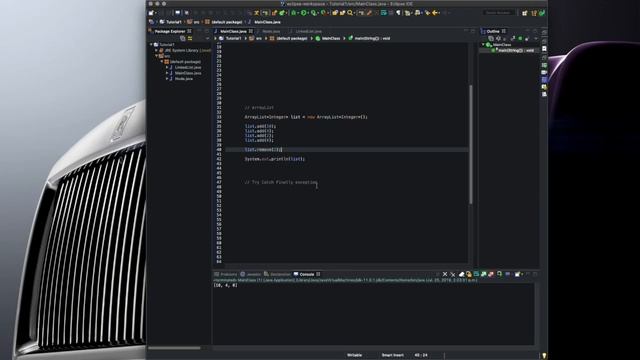Image resolution: width=640 pixels, height=360 pixels.
Task: Open the Javadoc tab in the bottom panel
Action: click(x=251, y=274)
